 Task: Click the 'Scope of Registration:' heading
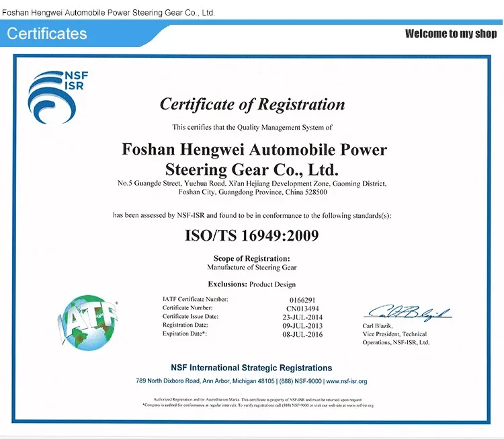point(252,259)
